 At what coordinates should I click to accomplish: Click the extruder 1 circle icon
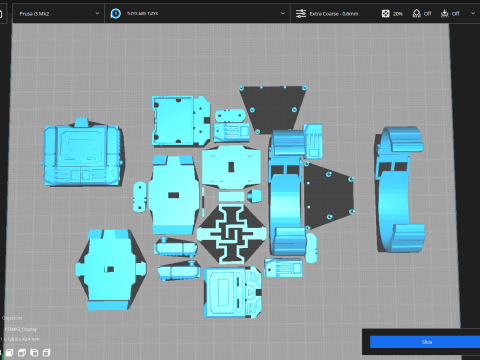pyautogui.click(x=116, y=14)
